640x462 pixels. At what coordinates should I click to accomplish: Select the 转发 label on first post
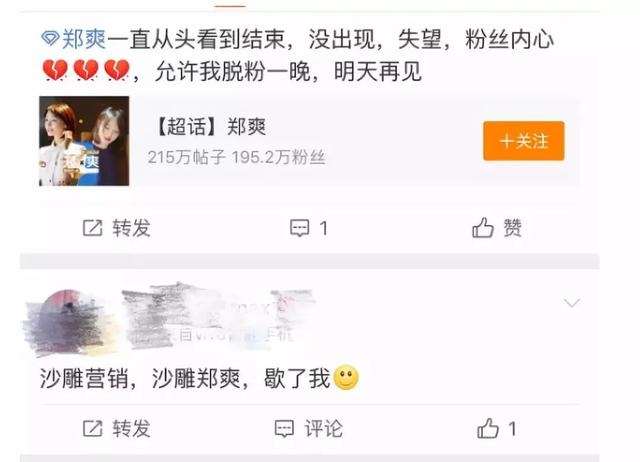pyautogui.click(x=131, y=228)
